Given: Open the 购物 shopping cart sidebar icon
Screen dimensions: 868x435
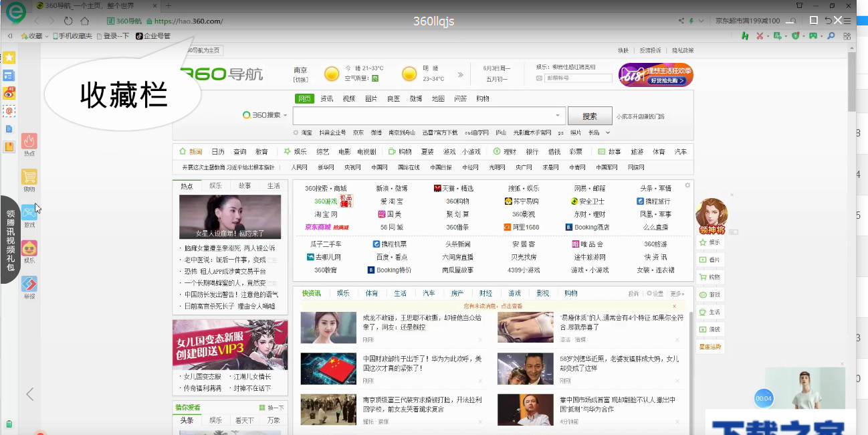Looking at the screenshot, I should pyautogui.click(x=29, y=177).
